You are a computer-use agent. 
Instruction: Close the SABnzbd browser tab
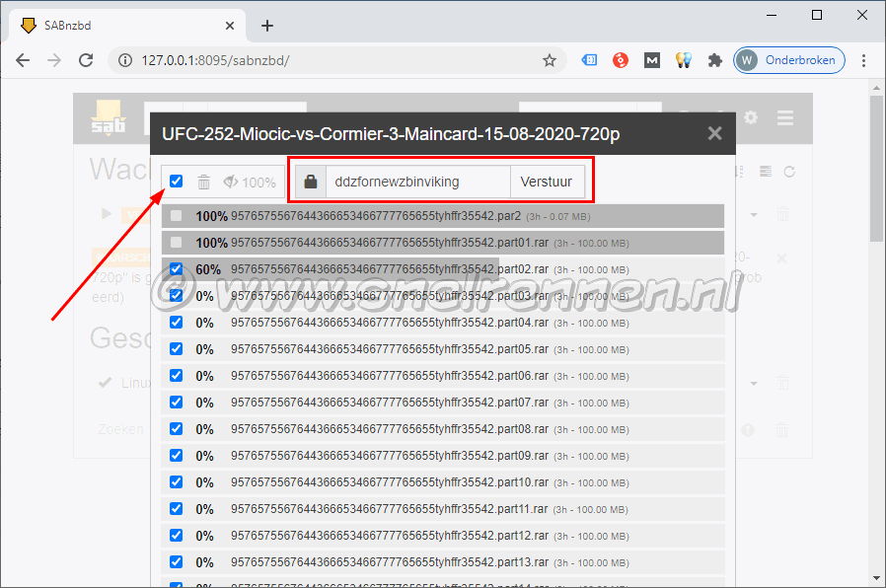point(230,26)
